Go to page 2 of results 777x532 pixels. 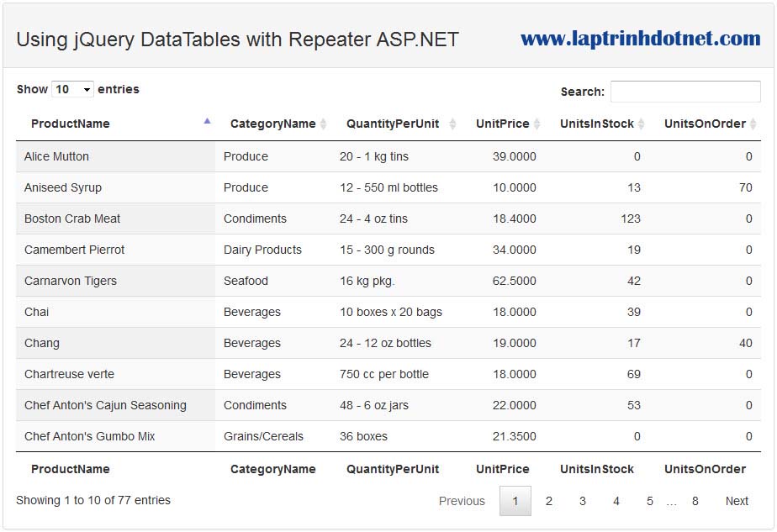(549, 501)
